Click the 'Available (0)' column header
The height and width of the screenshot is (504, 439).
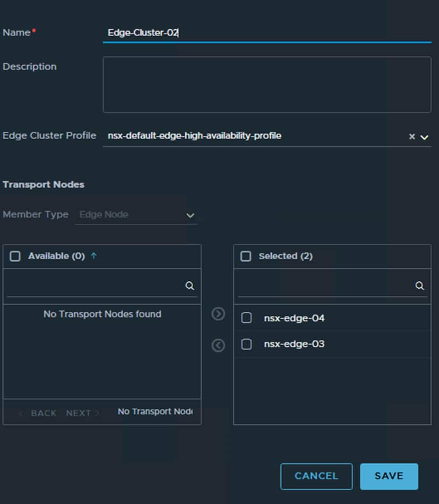tap(57, 256)
